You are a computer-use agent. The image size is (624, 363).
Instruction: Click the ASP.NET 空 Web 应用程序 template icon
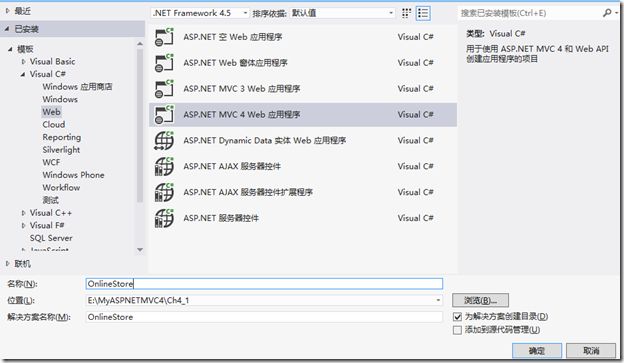164,37
